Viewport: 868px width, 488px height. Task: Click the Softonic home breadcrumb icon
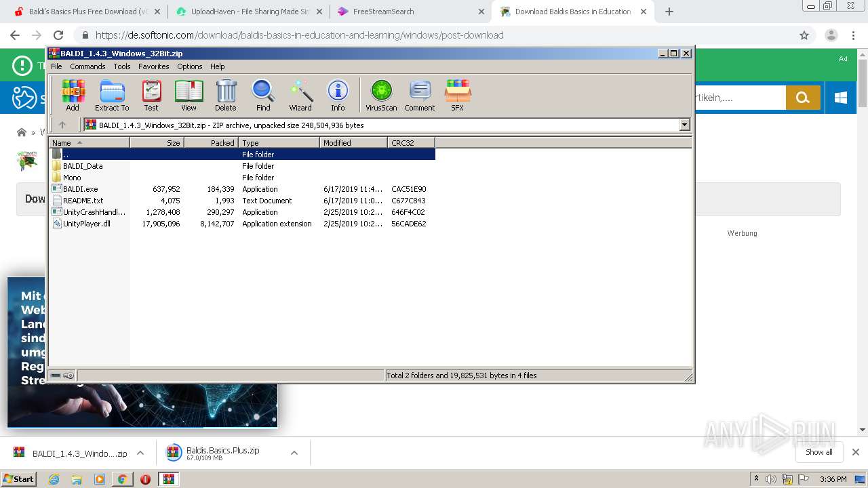[x=22, y=132]
